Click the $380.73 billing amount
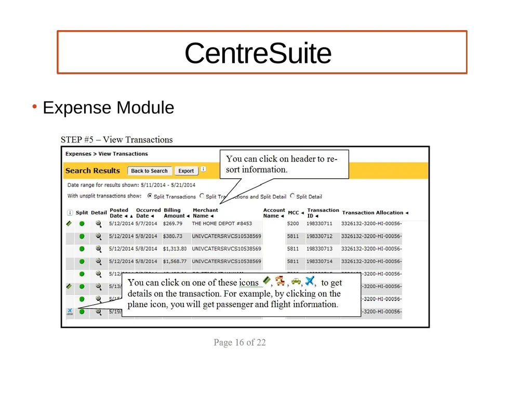The width and height of the screenshot is (532, 399). click(x=172, y=236)
